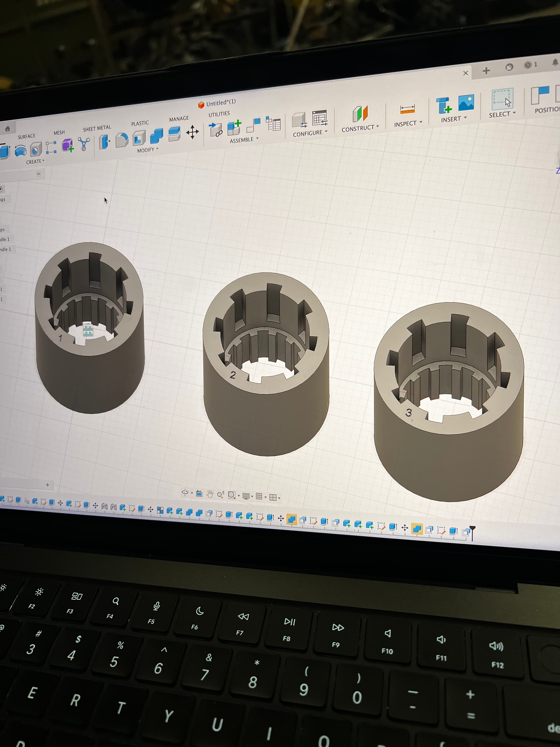Activate the Pan hand icon
This screenshot has height=747, width=560.
coord(210,494)
